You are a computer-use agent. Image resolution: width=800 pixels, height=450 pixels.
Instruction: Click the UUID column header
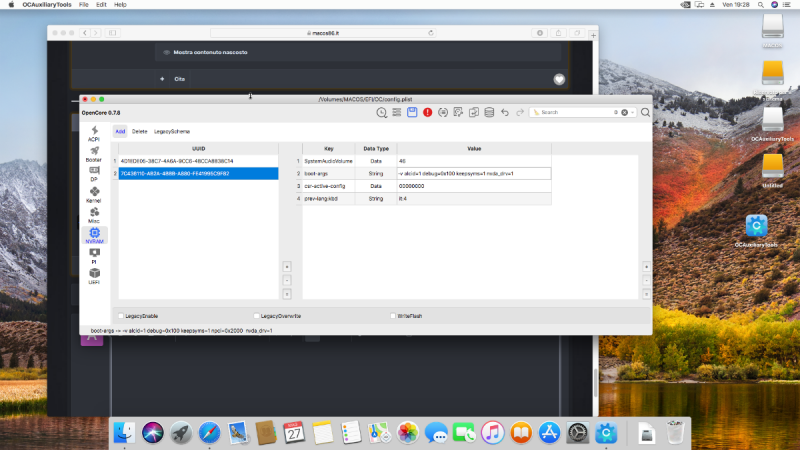pyautogui.click(x=198, y=148)
